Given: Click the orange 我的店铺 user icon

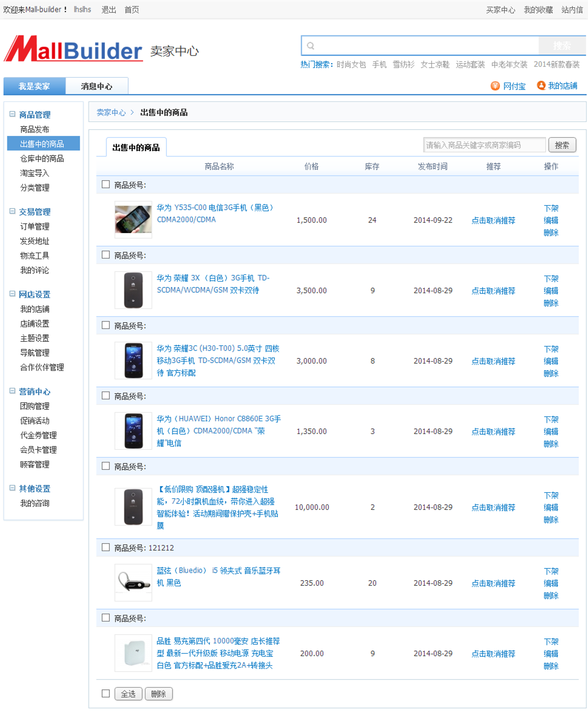Looking at the screenshot, I should pos(541,85).
